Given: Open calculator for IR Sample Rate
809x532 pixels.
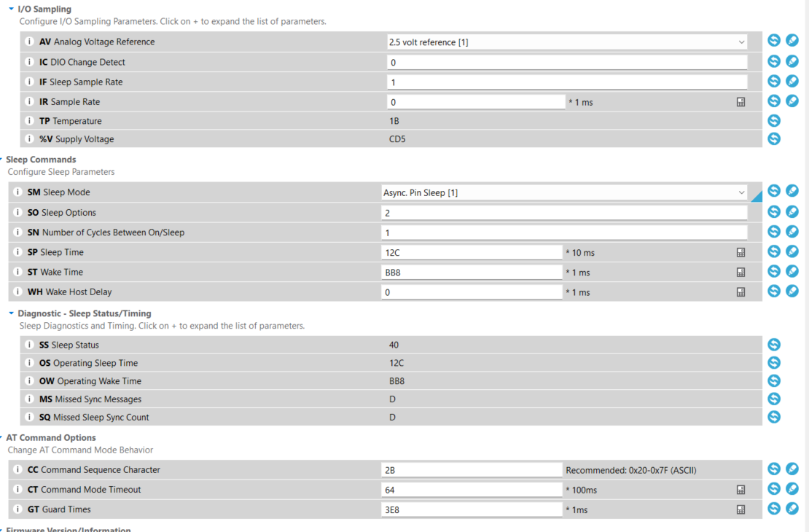Looking at the screenshot, I should tap(741, 102).
